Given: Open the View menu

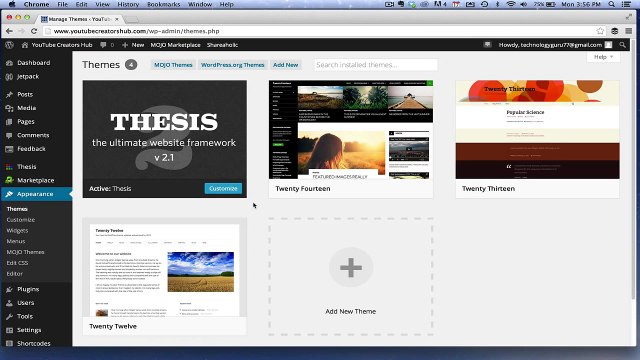Looking at the screenshot, I should click(x=102, y=4).
